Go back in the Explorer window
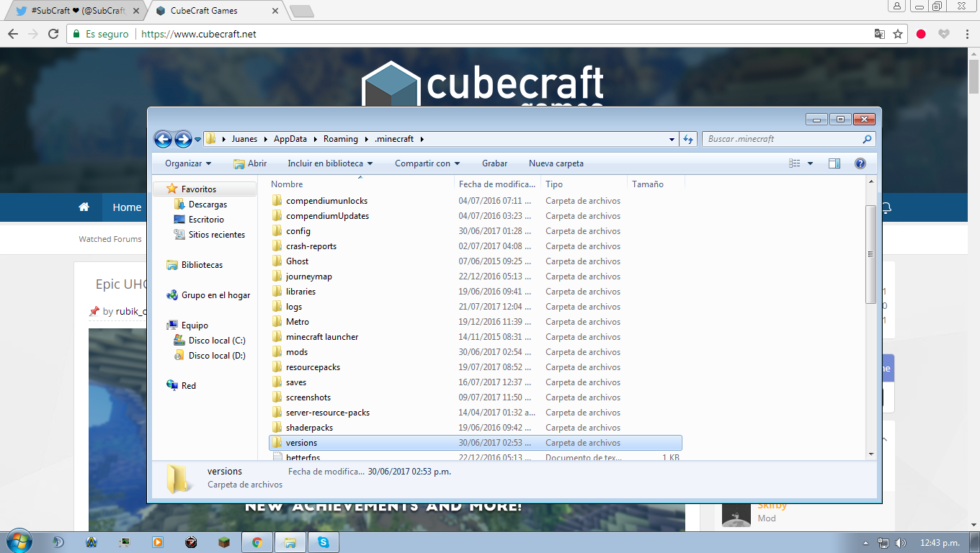Screen dimensions: 980x553 pos(163,139)
